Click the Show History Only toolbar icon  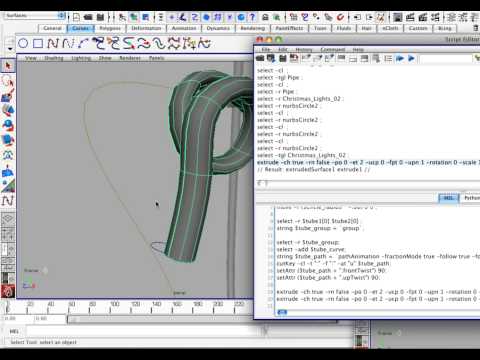341,59
